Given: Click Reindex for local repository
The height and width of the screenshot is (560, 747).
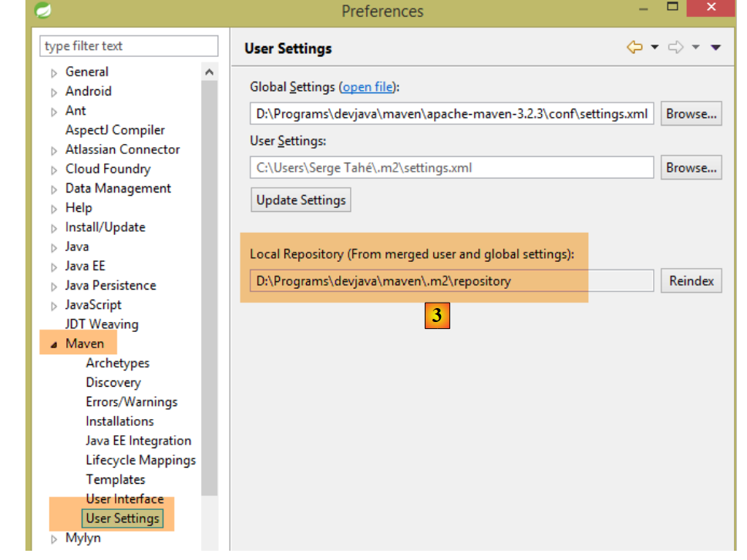Looking at the screenshot, I should pos(691,281).
